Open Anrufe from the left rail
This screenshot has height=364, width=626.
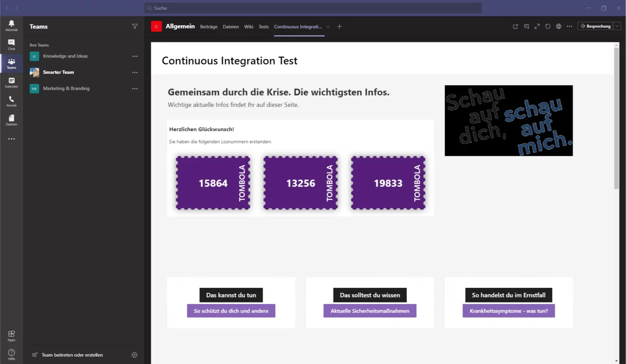point(11,101)
